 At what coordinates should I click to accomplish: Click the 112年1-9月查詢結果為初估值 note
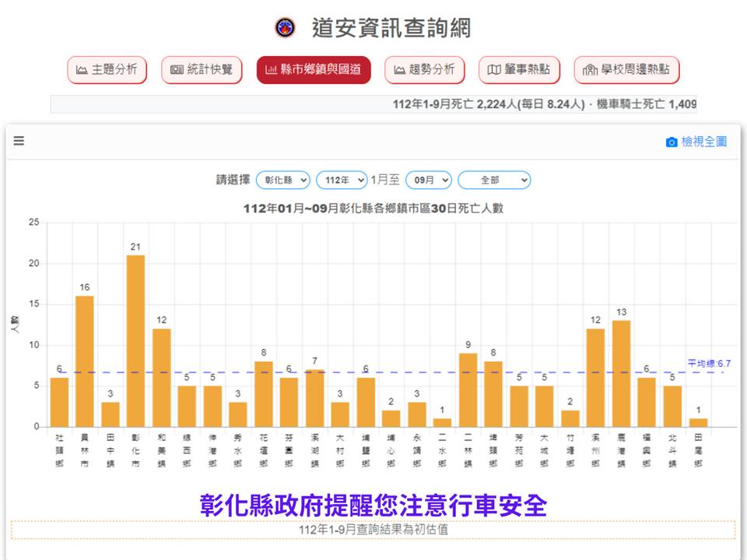click(373, 530)
